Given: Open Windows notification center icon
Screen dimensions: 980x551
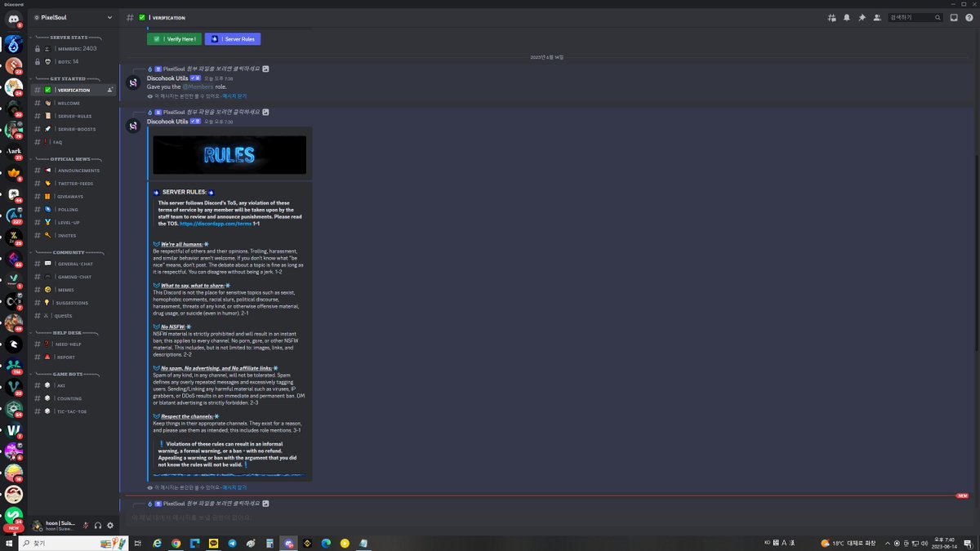Looking at the screenshot, I should (969, 543).
